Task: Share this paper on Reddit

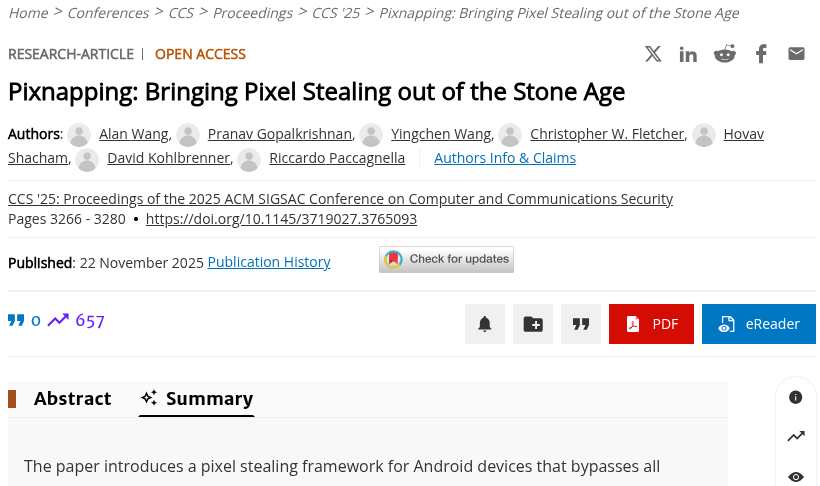Action: click(x=725, y=54)
